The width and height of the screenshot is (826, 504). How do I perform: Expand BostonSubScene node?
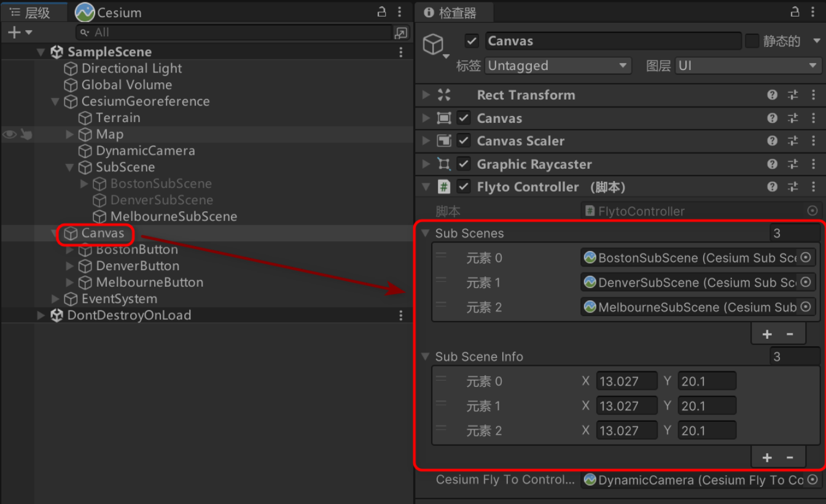[84, 184]
